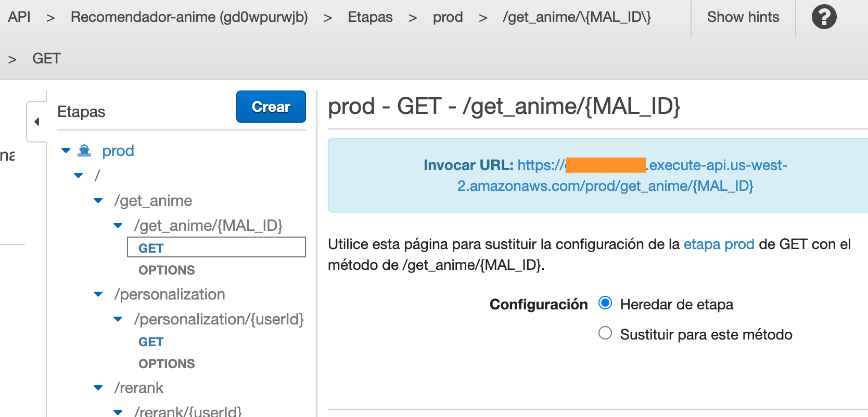Open the Invocar URL link
This screenshot has height=417, width=868.
[x=605, y=175]
